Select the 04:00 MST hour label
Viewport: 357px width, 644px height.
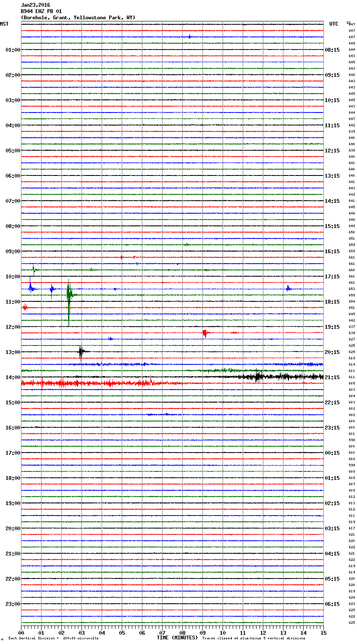[x=13, y=126]
